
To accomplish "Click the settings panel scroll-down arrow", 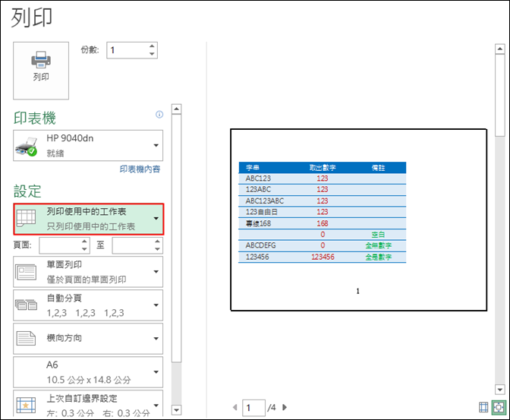I will coord(176,410).
